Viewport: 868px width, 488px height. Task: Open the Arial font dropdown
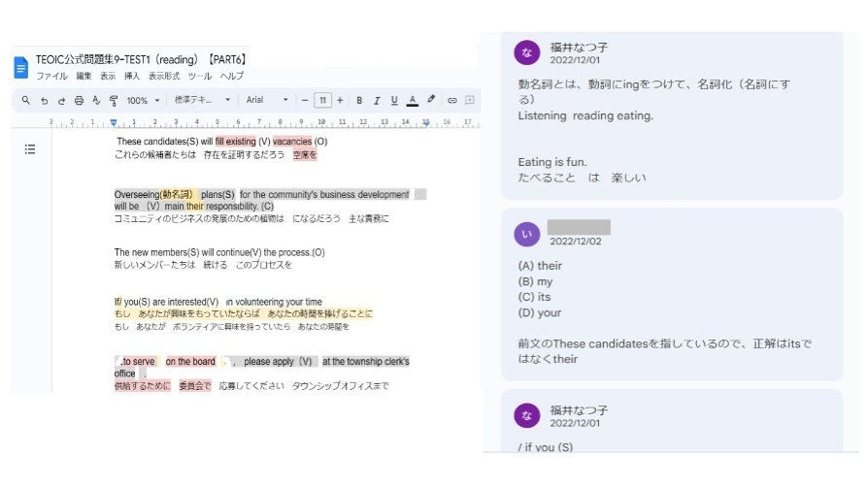point(267,100)
